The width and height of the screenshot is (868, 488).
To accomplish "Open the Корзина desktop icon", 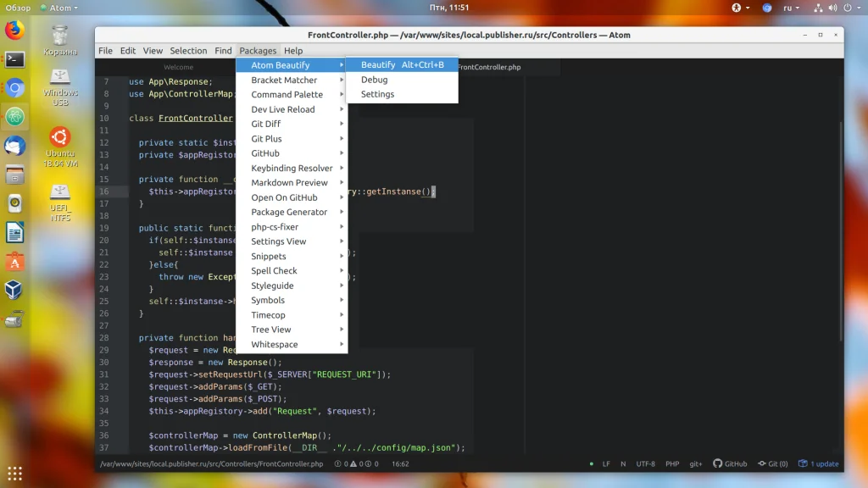I will [60, 39].
